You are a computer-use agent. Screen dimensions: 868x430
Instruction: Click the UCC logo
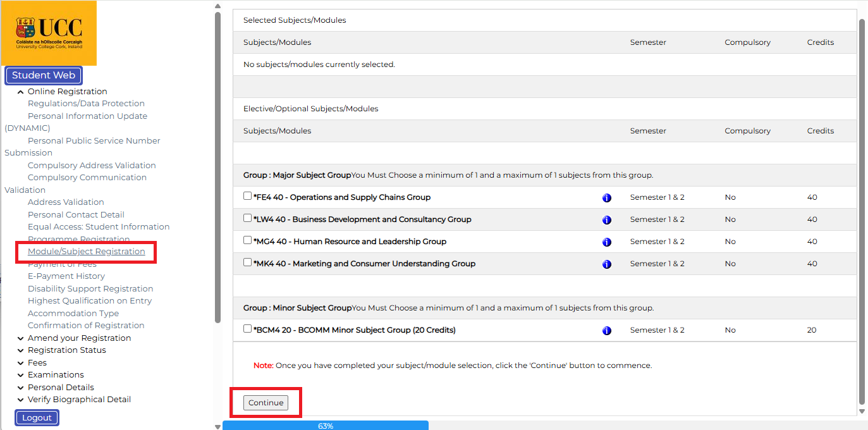tap(49, 33)
